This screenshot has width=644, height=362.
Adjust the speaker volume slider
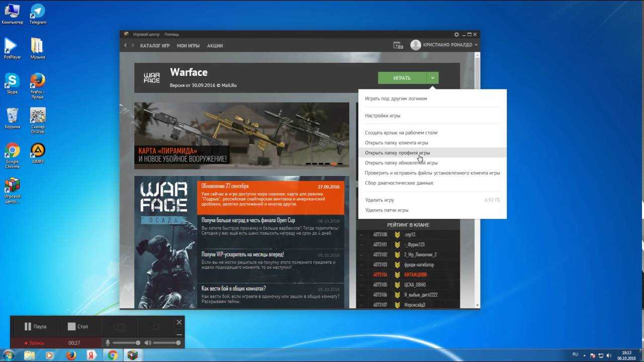(x=167, y=343)
